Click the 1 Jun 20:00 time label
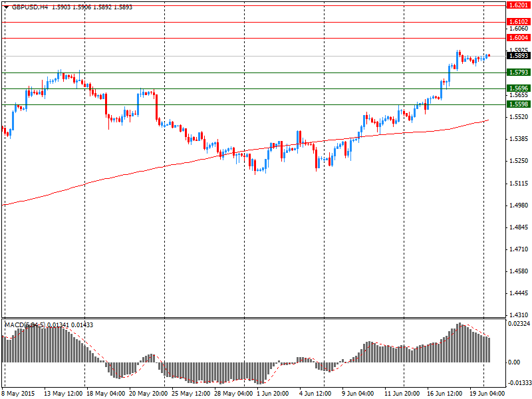This screenshot has width=532, height=399. tap(273, 394)
